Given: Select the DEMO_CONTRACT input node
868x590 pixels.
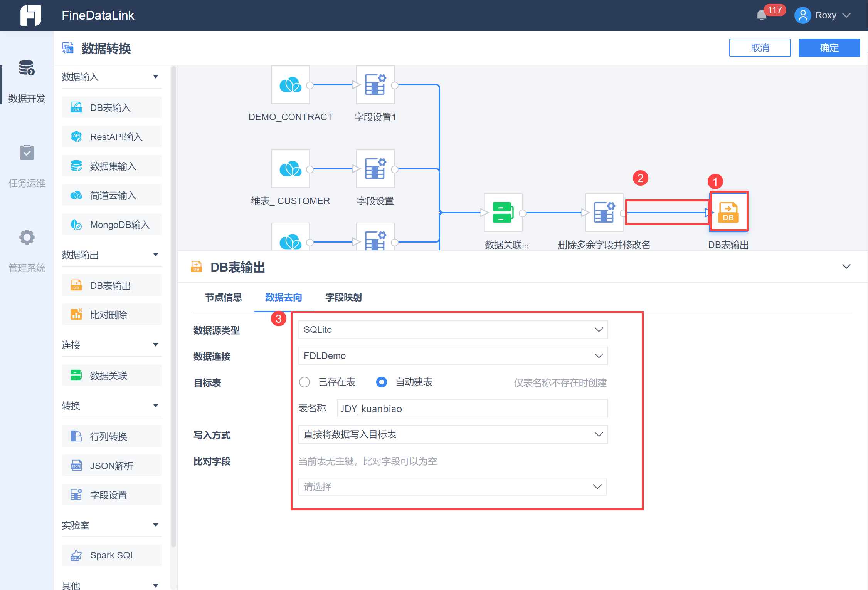Looking at the screenshot, I should (x=290, y=85).
